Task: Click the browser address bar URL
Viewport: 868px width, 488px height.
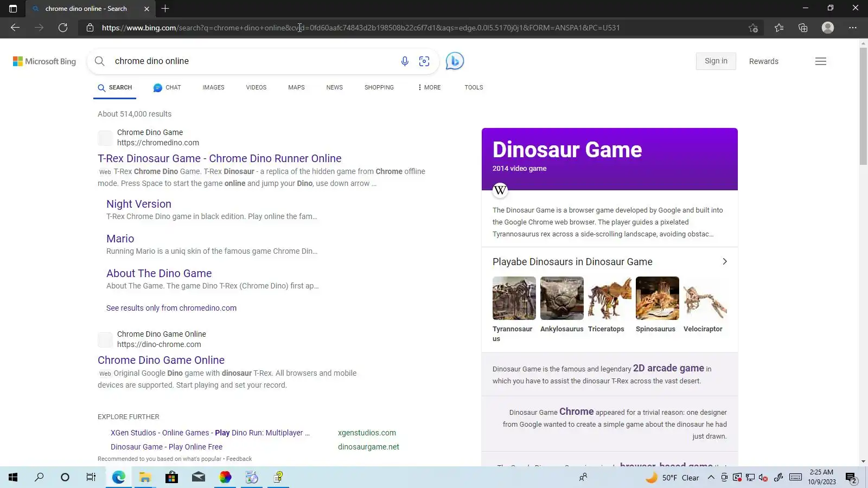Action: click(361, 28)
